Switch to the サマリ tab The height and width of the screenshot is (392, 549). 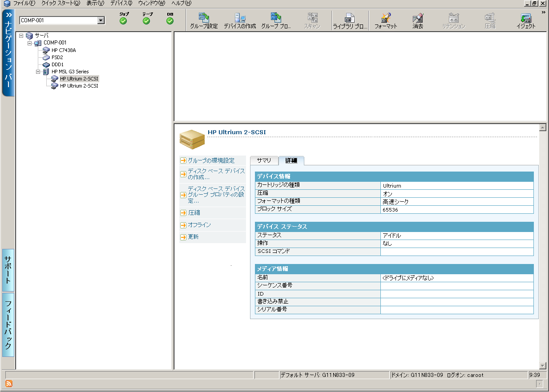[x=264, y=160]
